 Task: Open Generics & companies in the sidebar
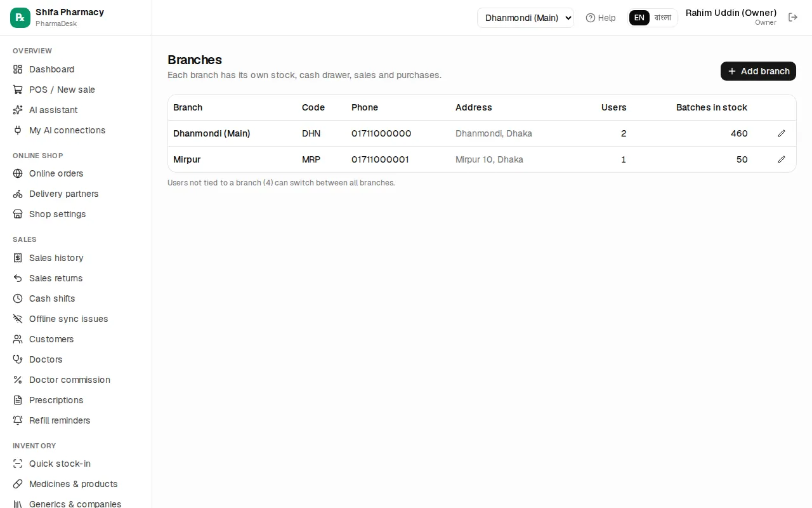[76, 504]
